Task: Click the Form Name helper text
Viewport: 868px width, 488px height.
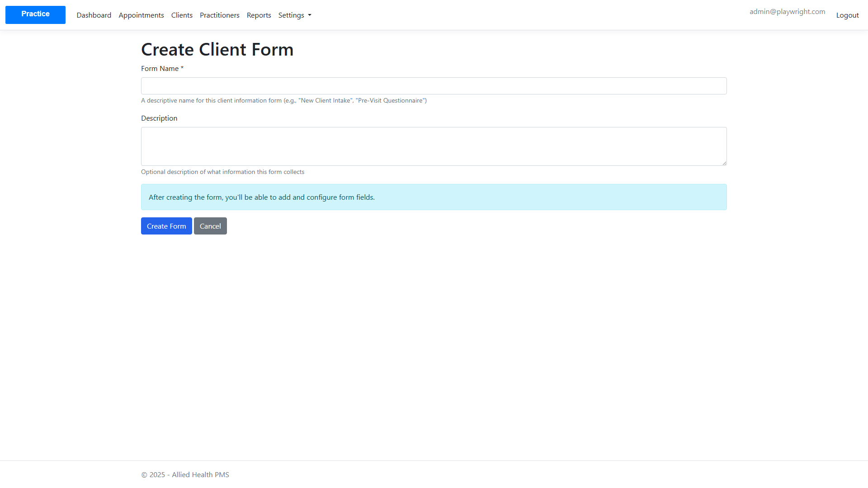Action: pyautogui.click(x=284, y=101)
